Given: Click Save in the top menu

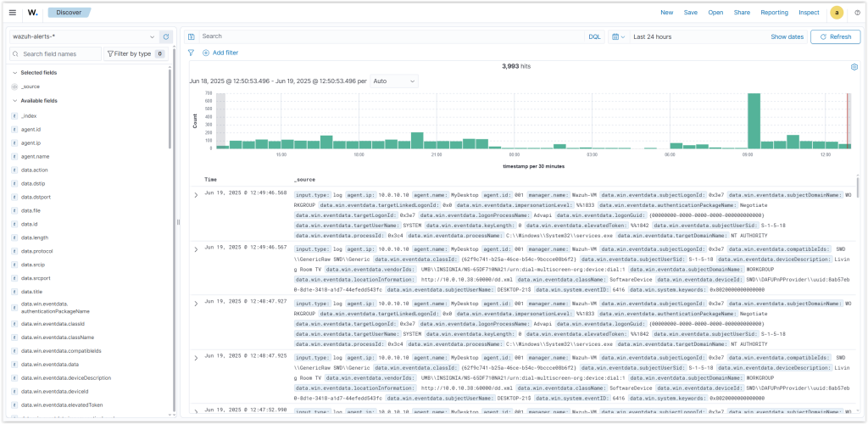Looking at the screenshot, I should pos(690,13).
